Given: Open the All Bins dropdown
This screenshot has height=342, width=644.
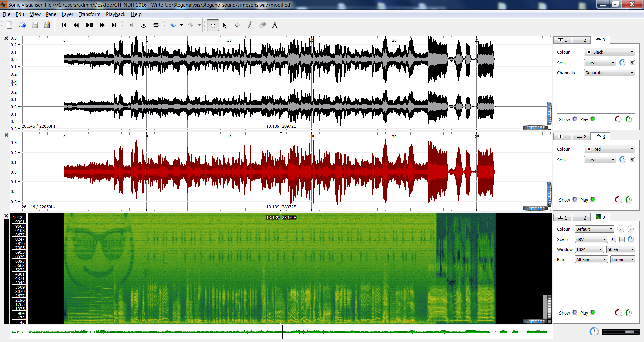Looking at the screenshot, I should (x=591, y=259).
